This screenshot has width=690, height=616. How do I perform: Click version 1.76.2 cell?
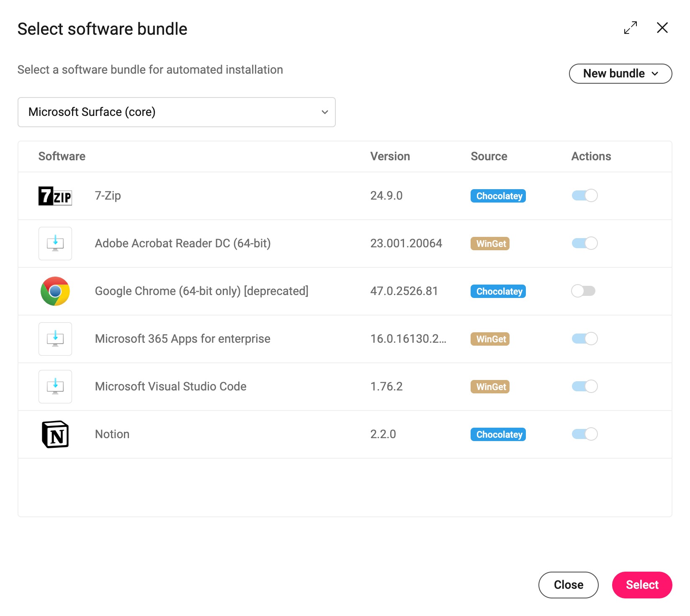(x=386, y=387)
